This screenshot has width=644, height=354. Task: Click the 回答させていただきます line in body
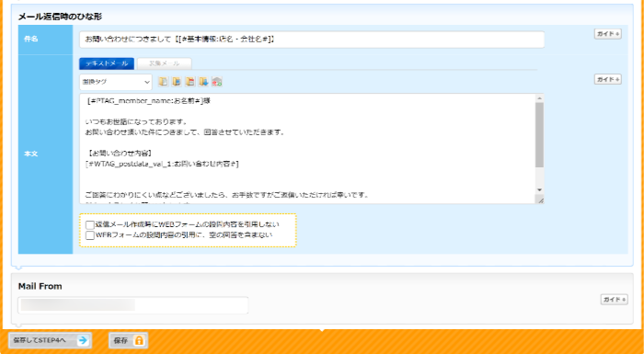185,132
